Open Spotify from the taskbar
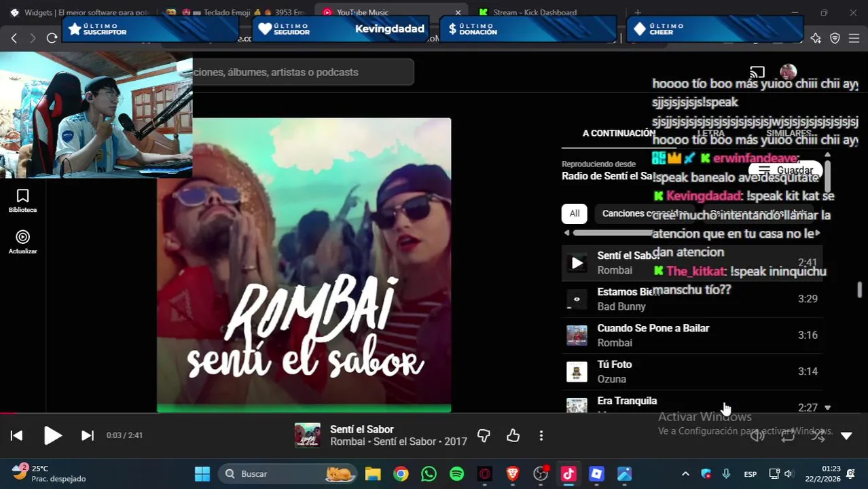This screenshot has width=868, height=489. coord(457,474)
